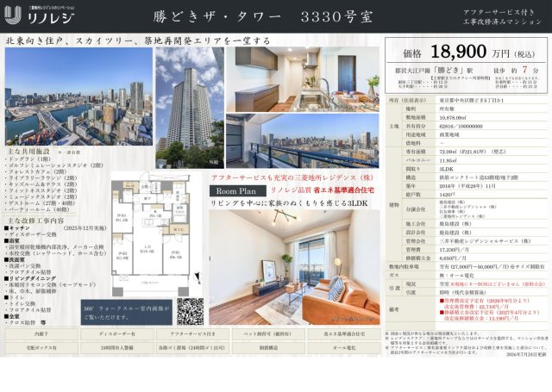Click the 主な共用施設 heading
Image resolution: width=552 pixels, height=392 pixels.
click(x=28, y=152)
